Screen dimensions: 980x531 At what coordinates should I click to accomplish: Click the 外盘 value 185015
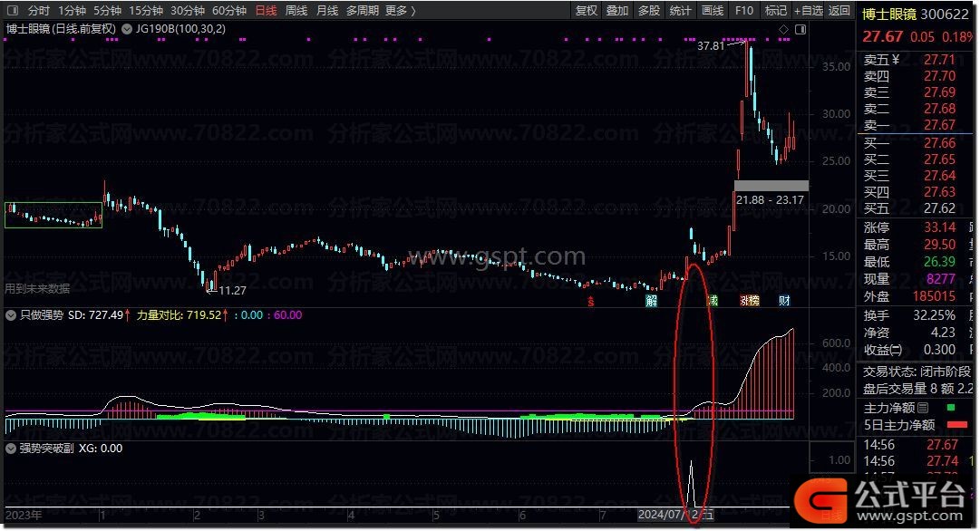(x=935, y=296)
